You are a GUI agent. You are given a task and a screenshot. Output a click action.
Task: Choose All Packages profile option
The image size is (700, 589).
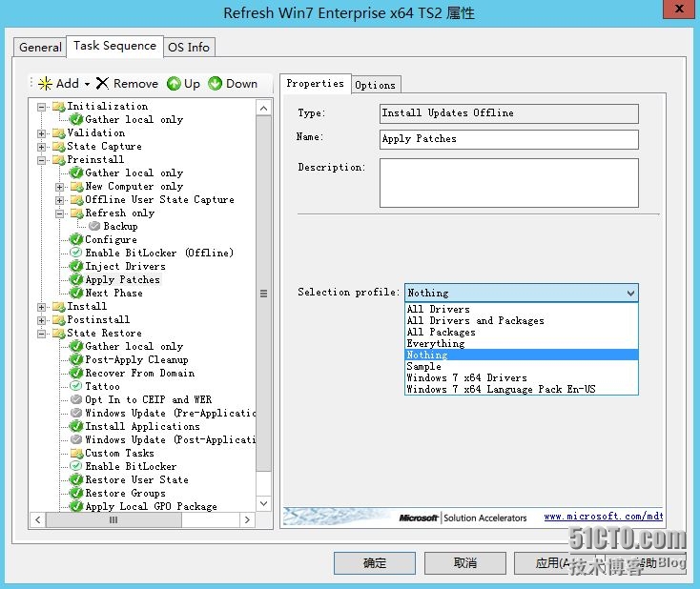pos(522,332)
